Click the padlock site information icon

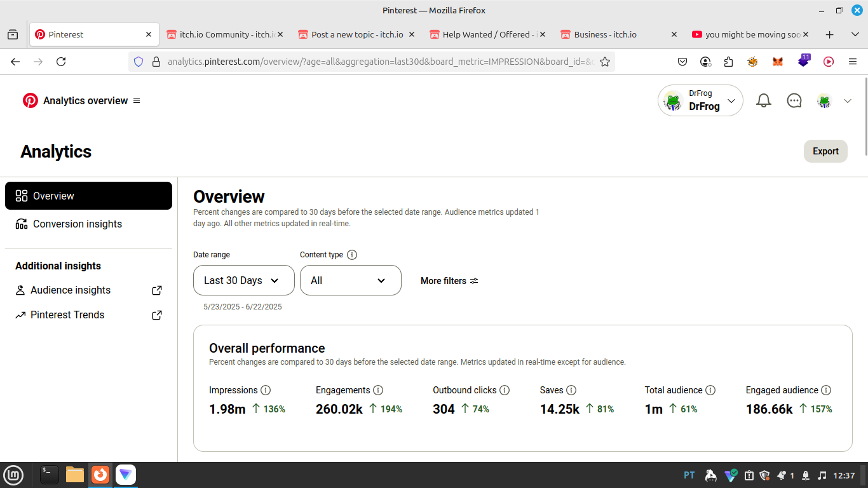[156, 62]
